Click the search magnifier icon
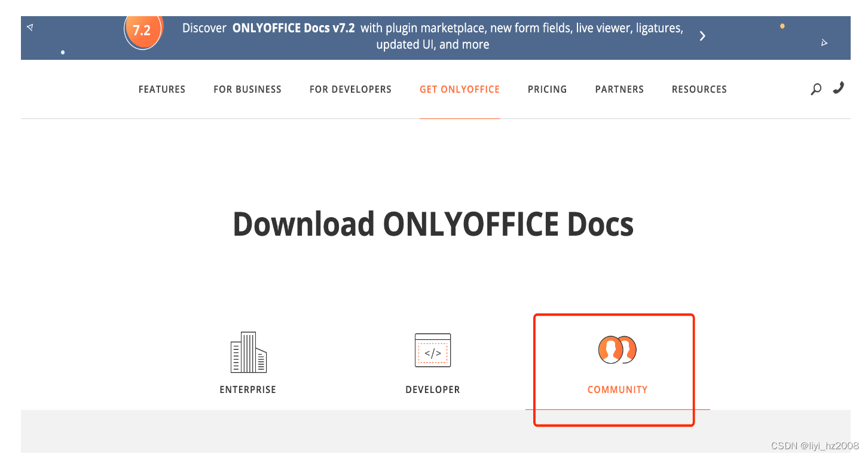Screen dimensions: 868x457 pos(816,90)
